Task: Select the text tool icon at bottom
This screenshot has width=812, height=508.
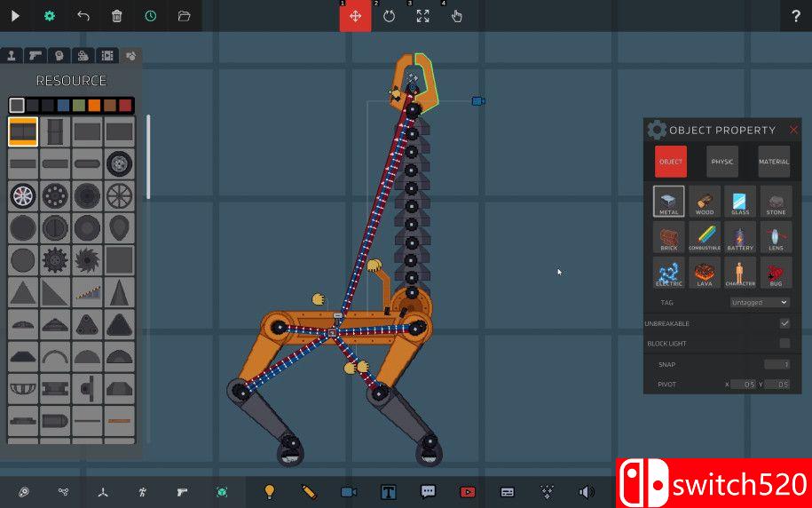Action: 388,491
